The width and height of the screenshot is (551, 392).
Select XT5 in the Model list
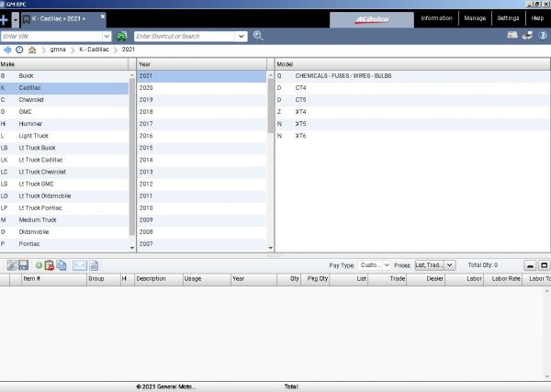click(x=412, y=124)
